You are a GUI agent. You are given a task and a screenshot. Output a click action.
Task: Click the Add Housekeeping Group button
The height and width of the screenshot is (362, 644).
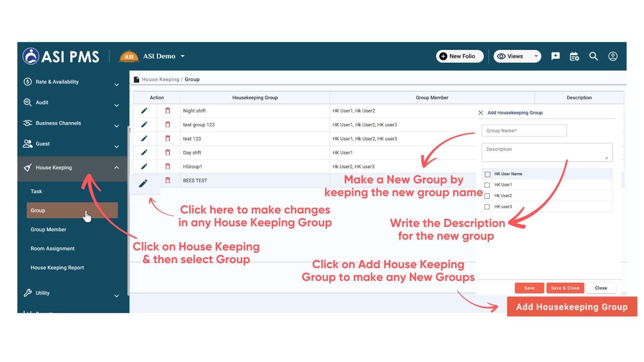pyautogui.click(x=572, y=307)
